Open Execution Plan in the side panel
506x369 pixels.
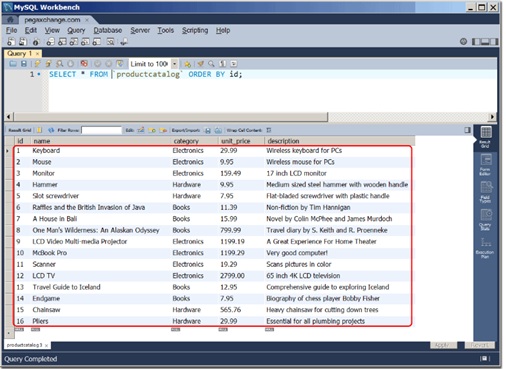pos(485,247)
